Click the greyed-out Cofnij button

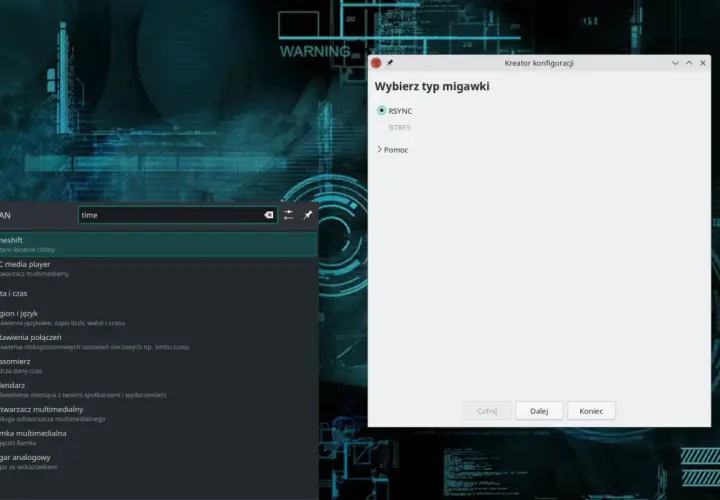[x=487, y=411]
